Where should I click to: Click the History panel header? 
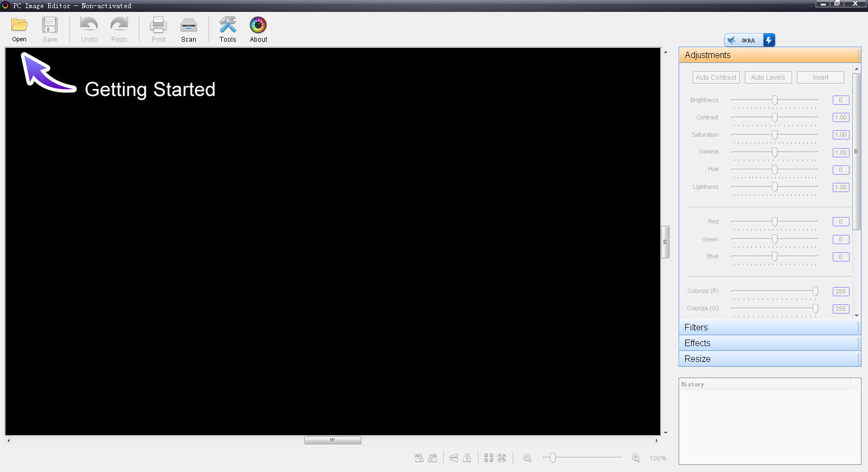tap(764, 384)
